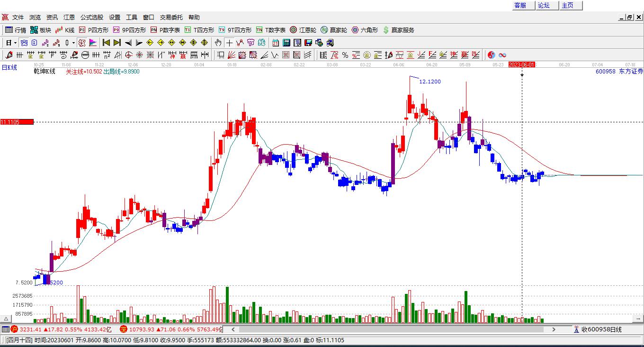Screen dimensions: 644x347
Task: Select the red pencil drawing tool
Action: (x=8, y=55)
